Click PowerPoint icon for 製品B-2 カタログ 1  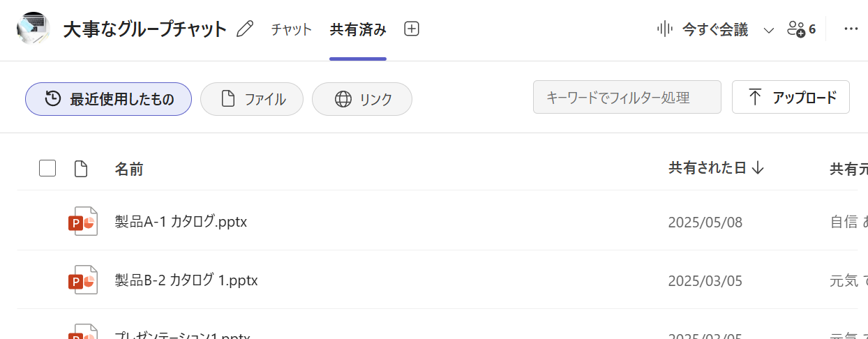pyautogui.click(x=82, y=280)
